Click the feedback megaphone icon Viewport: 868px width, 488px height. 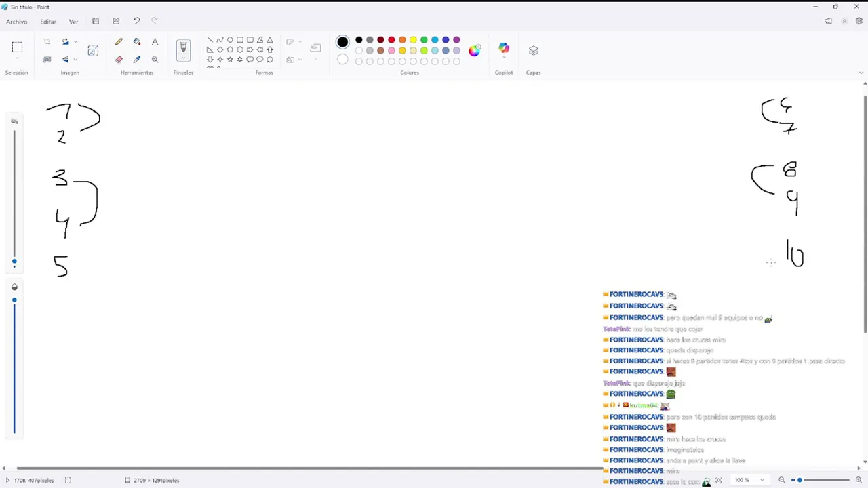tap(828, 22)
